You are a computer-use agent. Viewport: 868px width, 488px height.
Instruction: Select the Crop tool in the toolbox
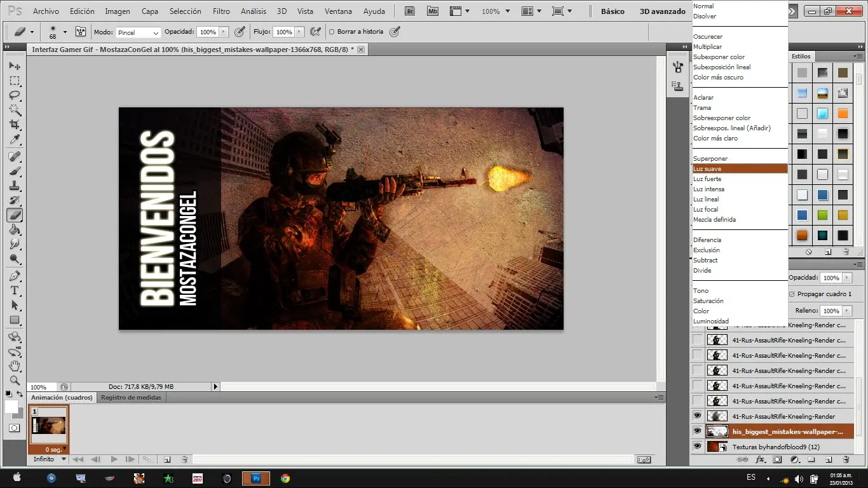(x=15, y=125)
